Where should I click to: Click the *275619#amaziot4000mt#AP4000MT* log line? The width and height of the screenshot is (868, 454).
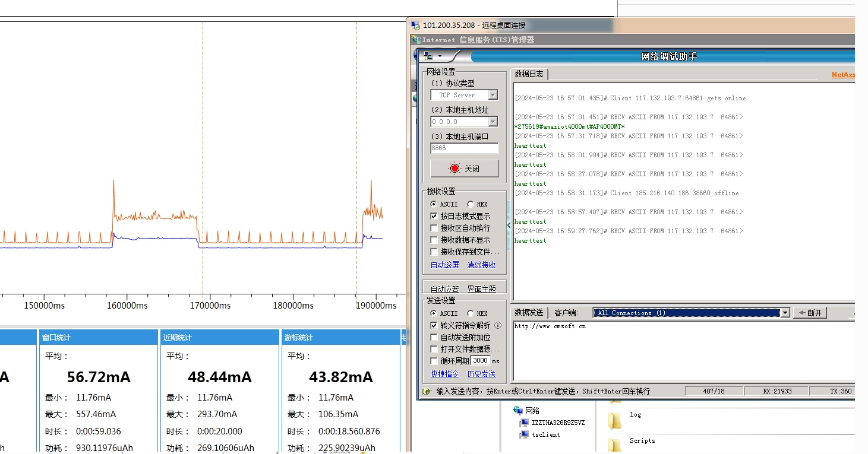tap(569, 126)
